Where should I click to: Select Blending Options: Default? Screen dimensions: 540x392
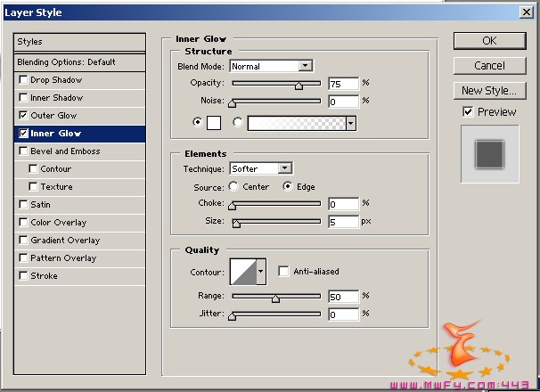pos(79,62)
